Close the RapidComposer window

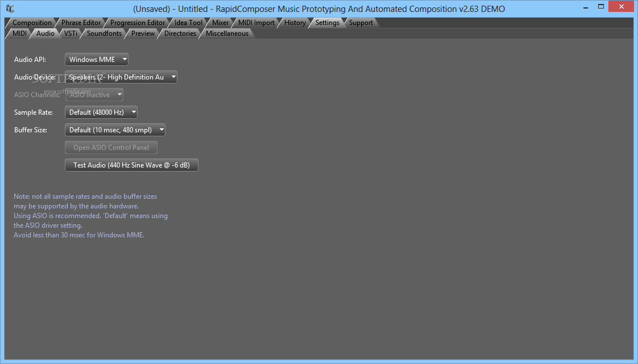click(x=622, y=6)
